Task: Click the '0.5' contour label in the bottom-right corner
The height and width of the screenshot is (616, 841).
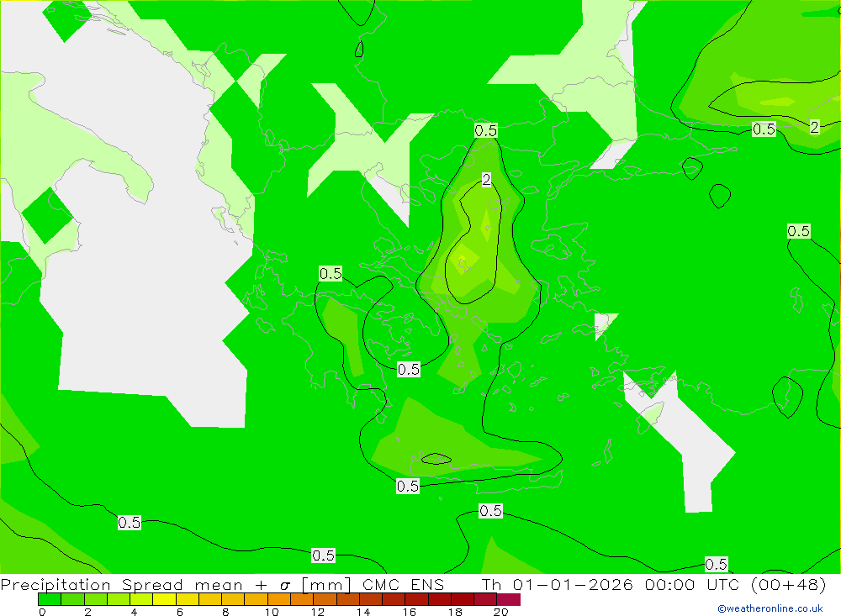Action: (716, 564)
